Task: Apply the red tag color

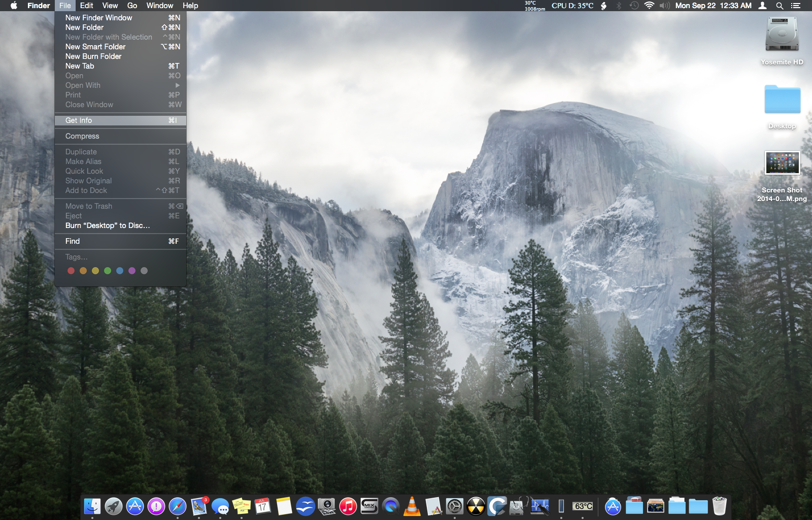Action: tap(71, 271)
